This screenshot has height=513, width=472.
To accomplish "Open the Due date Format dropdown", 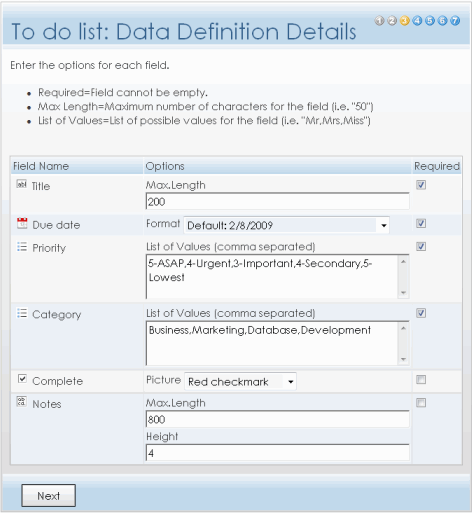I will 287,225.
